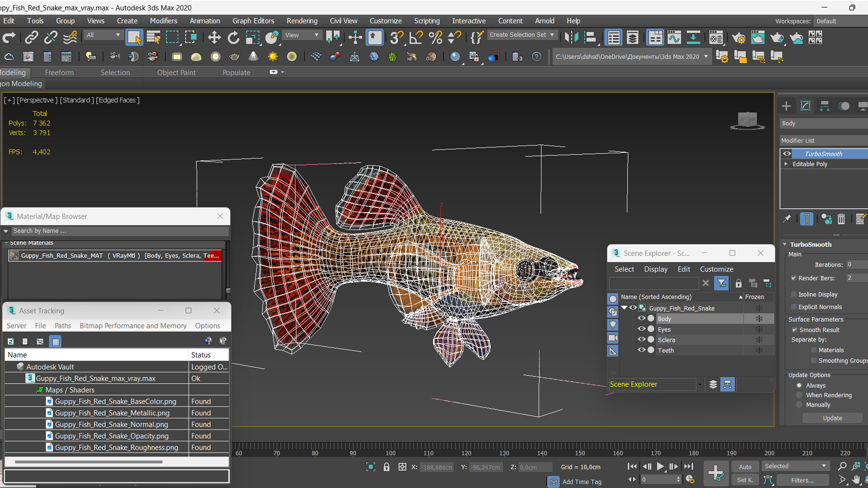This screenshot has width=868, height=488.
Task: Click Add Time Tag
Action: tap(582, 482)
